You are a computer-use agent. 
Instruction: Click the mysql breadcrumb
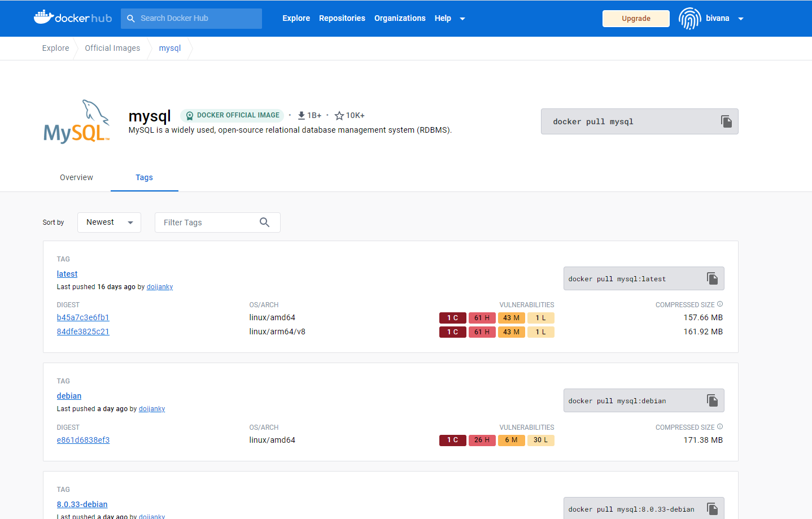[170, 48]
